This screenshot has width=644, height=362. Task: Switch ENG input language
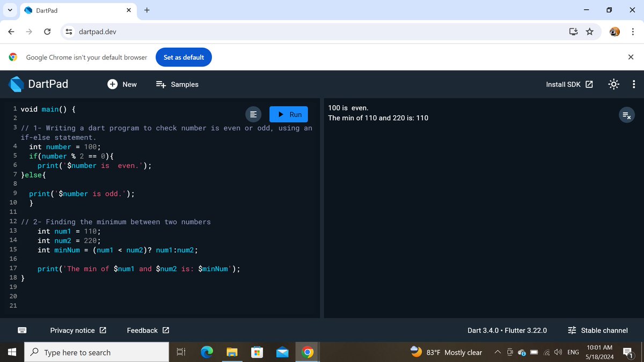(x=573, y=352)
